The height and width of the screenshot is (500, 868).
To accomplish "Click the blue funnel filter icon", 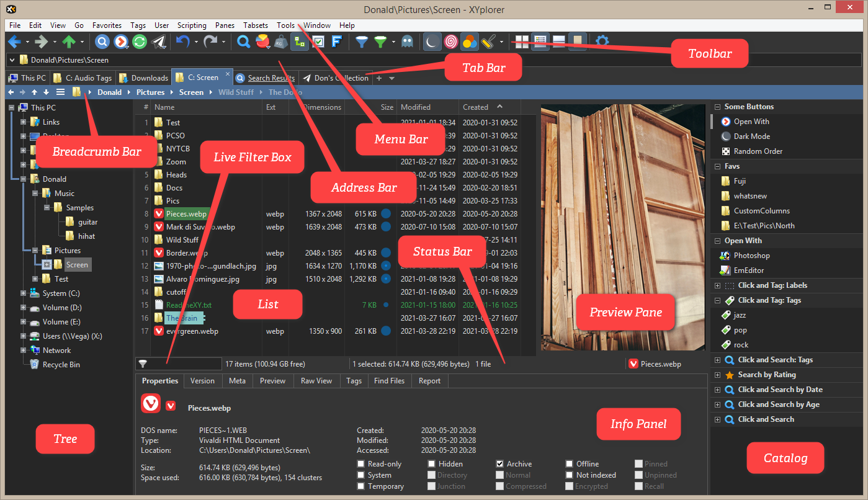I will click(x=361, y=42).
